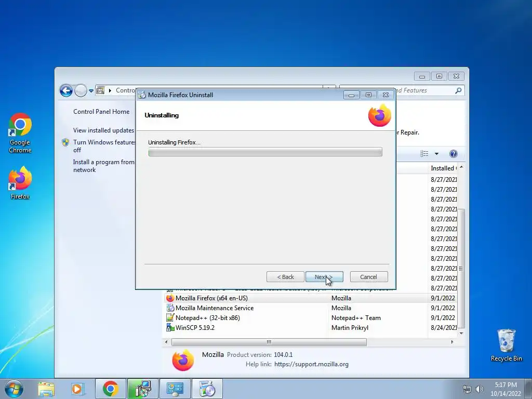Open the Recycle Bin icon
Viewport: 532px width, 399px height.
click(506, 345)
